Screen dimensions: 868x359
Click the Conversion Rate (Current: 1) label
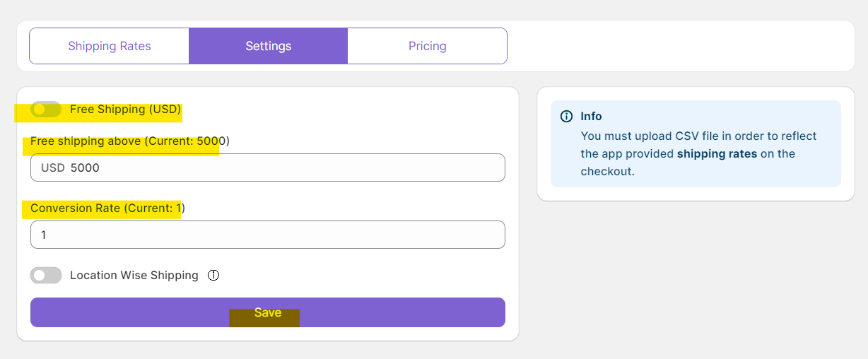click(x=107, y=208)
